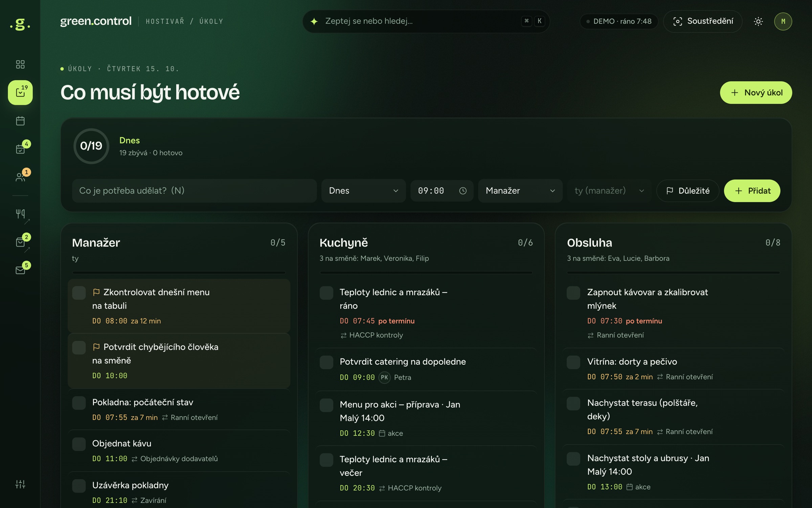Focus the Co je potřeba udělat field
This screenshot has height=508, width=812.
194,191
